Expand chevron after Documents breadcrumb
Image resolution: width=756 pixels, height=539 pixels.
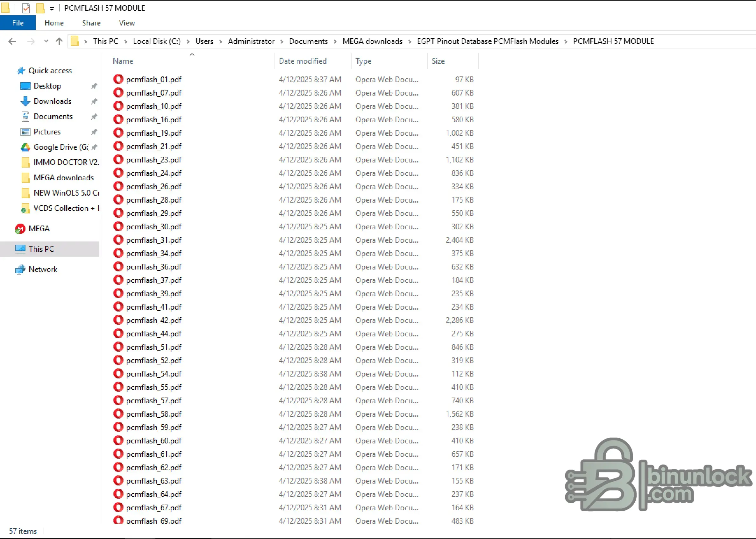click(335, 41)
